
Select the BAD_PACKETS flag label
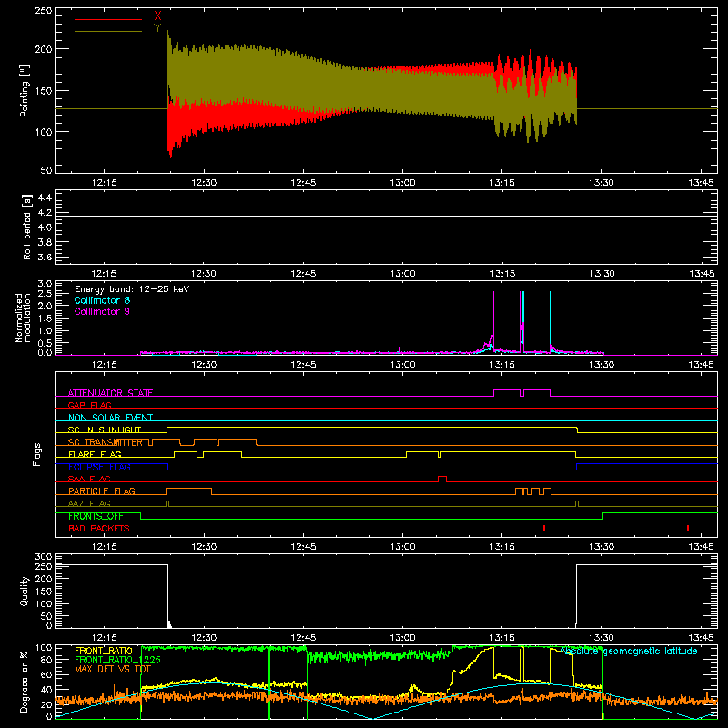[x=99, y=528]
